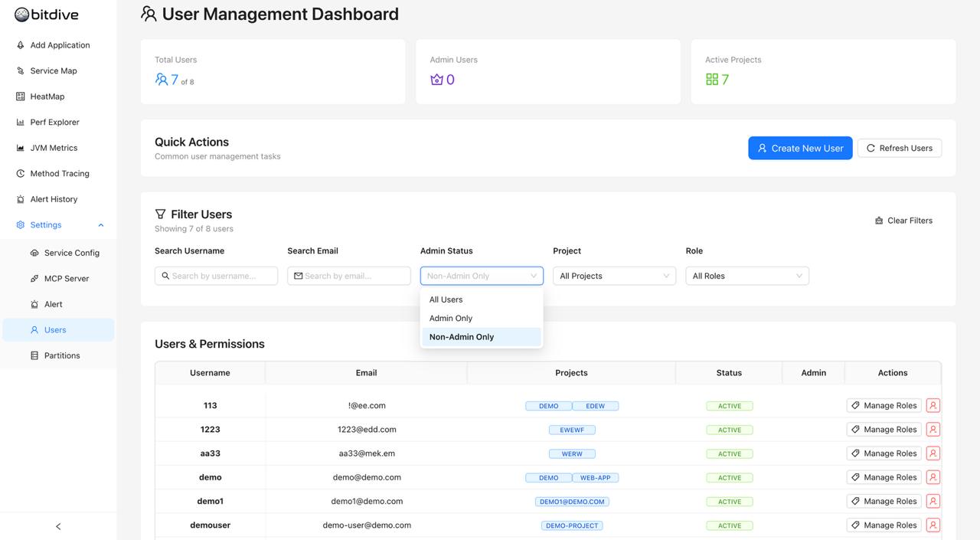Click the MCP Server icon
Viewport: 980px width, 540px height.
pos(34,278)
